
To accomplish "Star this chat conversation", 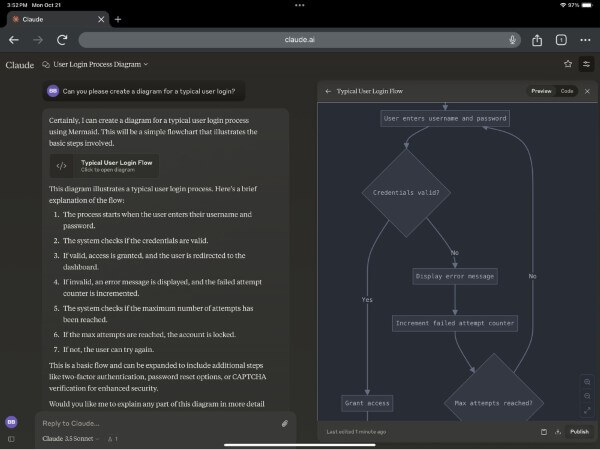I will (x=568, y=64).
